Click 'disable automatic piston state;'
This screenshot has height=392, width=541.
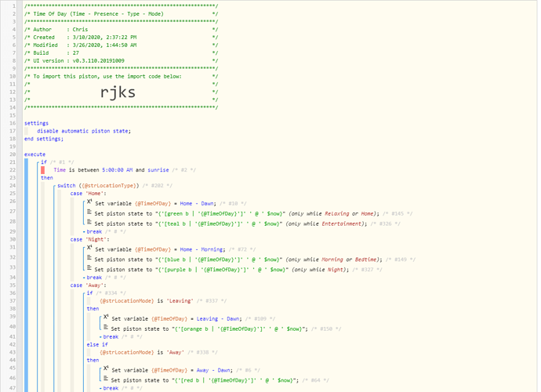[84, 131]
